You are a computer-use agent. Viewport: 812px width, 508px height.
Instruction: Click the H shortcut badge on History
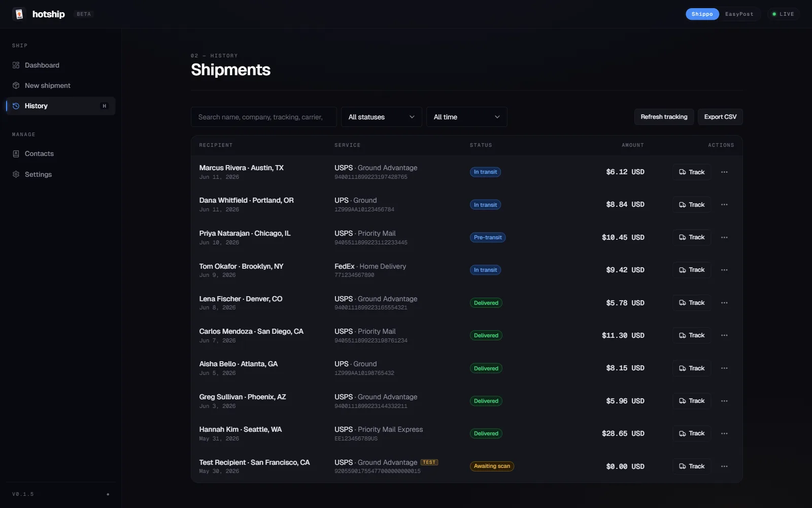105,106
